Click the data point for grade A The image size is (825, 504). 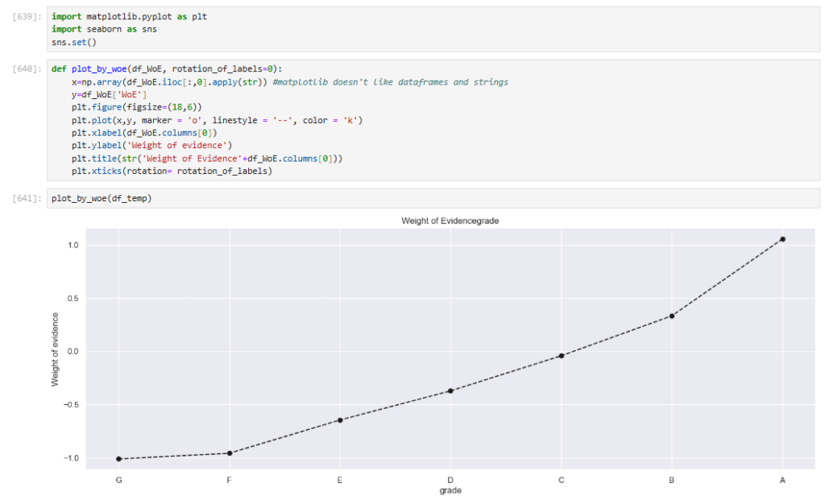782,239
